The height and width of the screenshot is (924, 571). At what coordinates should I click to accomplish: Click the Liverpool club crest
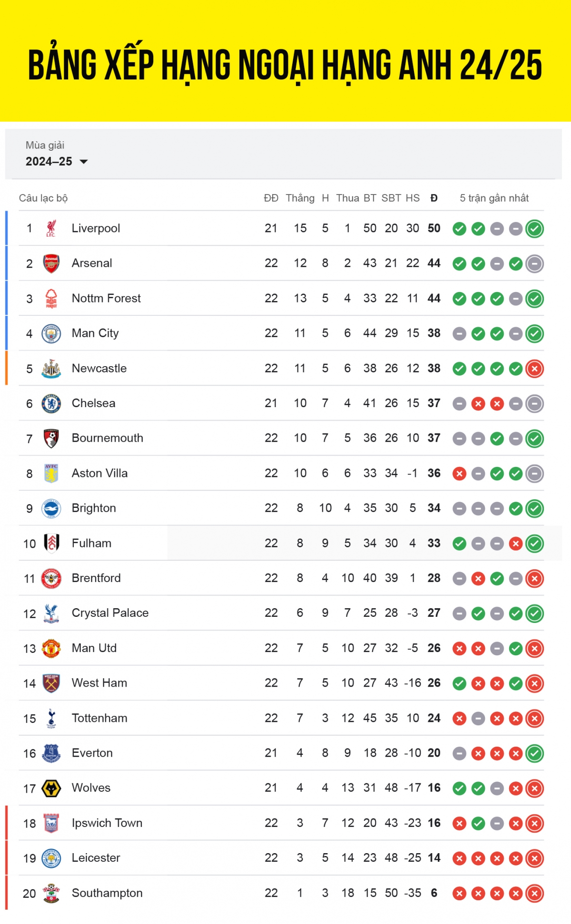click(x=51, y=228)
